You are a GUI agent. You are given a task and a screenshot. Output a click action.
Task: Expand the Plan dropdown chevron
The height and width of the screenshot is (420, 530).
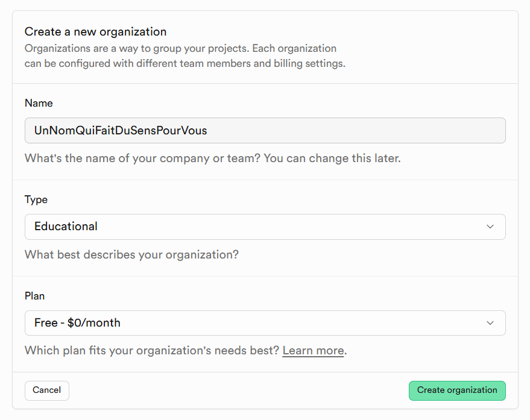click(490, 323)
